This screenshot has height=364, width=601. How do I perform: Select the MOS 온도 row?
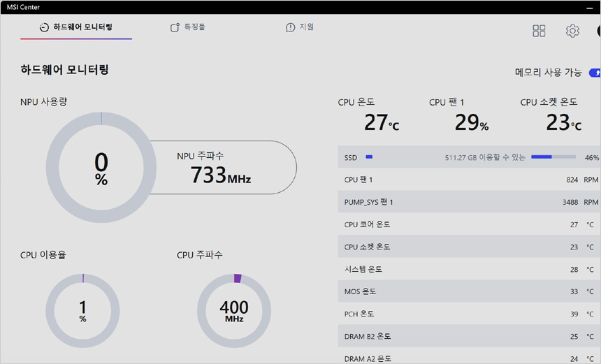(x=470, y=291)
